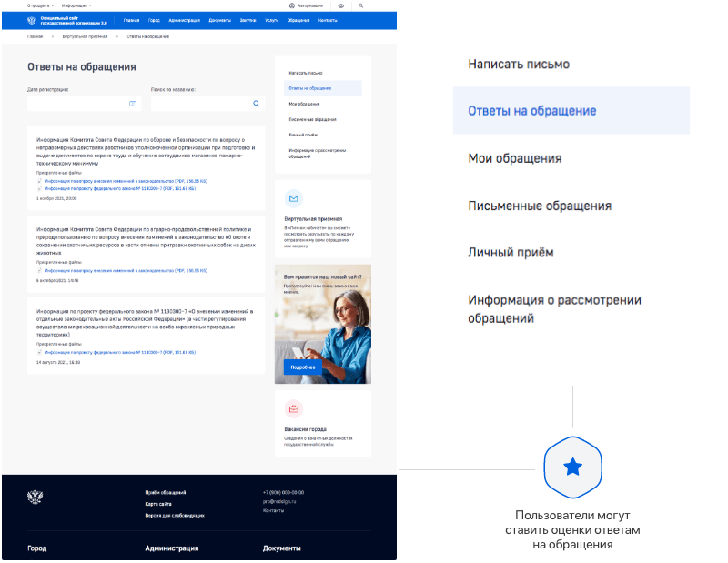Click the envelope icon of Виртуальная приемная
Viewport: 728px width, 563px height.
(x=293, y=198)
